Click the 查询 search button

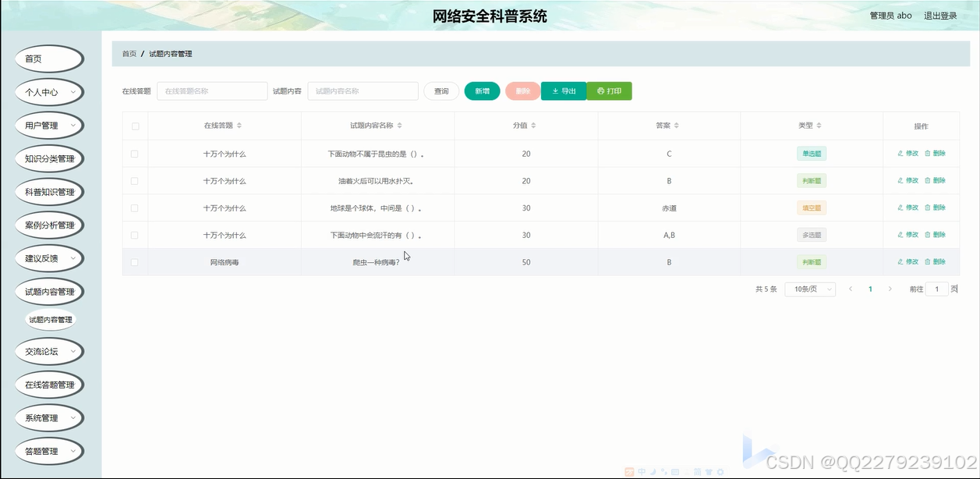click(441, 90)
